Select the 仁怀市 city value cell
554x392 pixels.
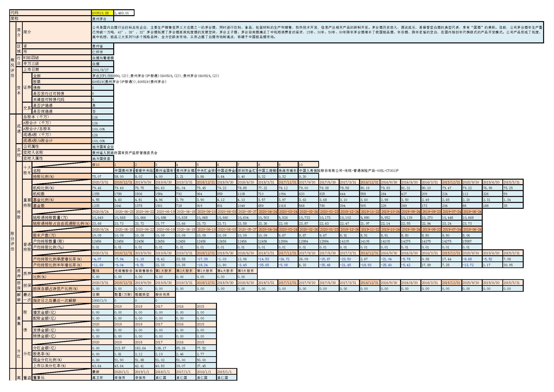(x=102, y=52)
